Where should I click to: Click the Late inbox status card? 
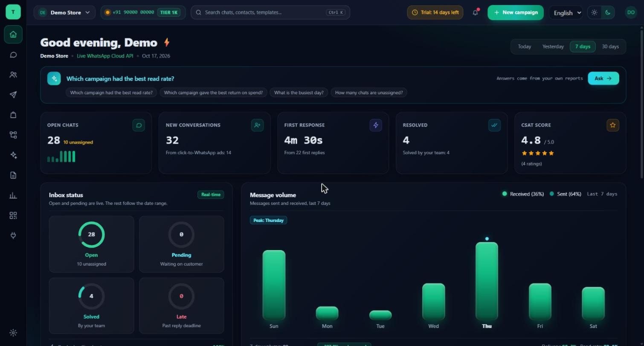pyautogui.click(x=181, y=306)
